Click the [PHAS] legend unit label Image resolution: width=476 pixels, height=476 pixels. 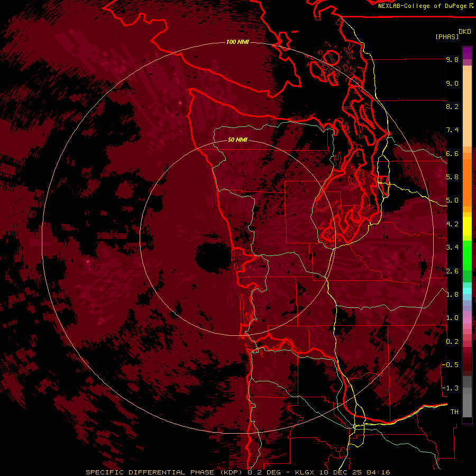click(x=447, y=36)
